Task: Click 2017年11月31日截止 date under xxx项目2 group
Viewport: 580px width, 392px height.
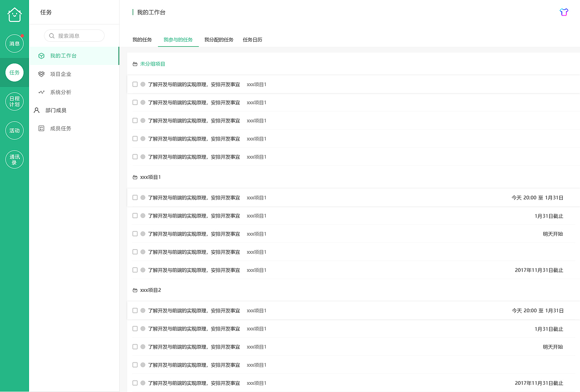Action: tap(539, 383)
